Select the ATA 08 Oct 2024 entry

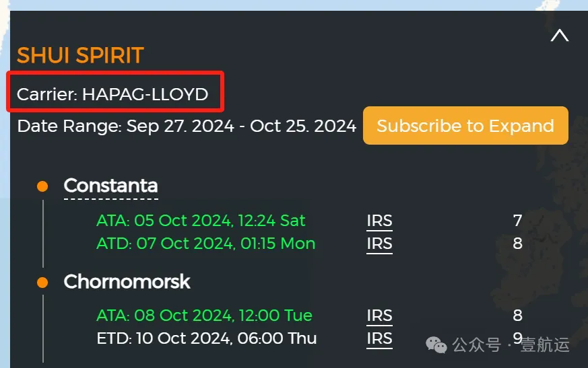click(x=204, y=316)
